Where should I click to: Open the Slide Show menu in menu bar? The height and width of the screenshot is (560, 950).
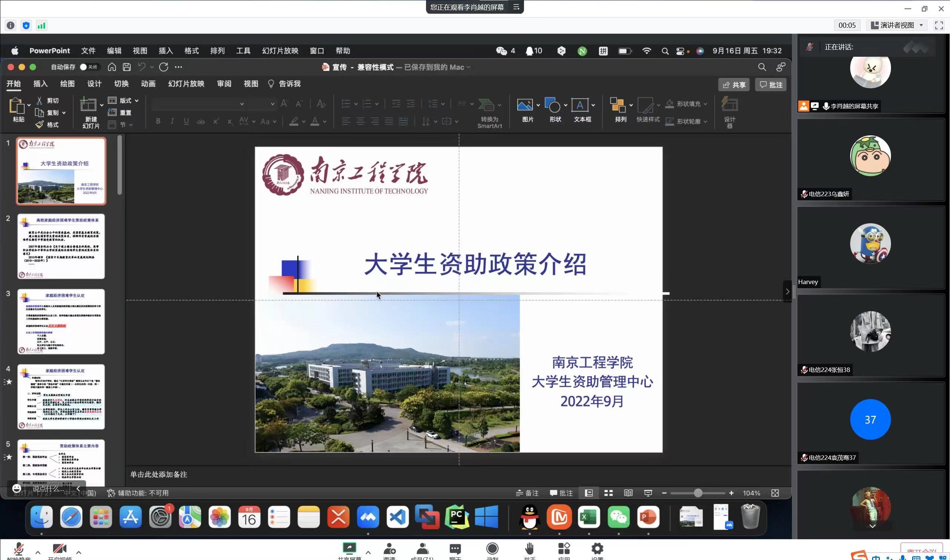(280, 50)
